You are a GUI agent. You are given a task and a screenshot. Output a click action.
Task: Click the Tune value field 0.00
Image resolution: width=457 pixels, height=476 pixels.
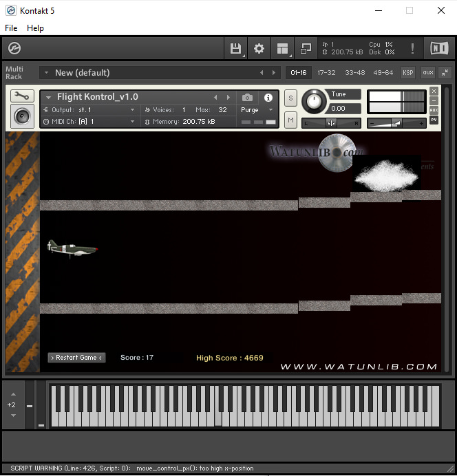point(343,109)
